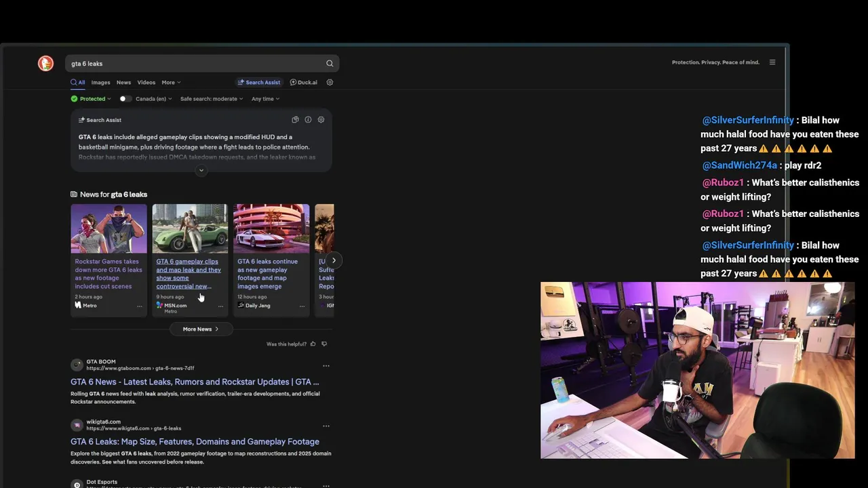This screenshot has height=488, width=868.
Task: Open 'GTA 6 gameplay clips and map leak' headline
Action: point(189,274)
